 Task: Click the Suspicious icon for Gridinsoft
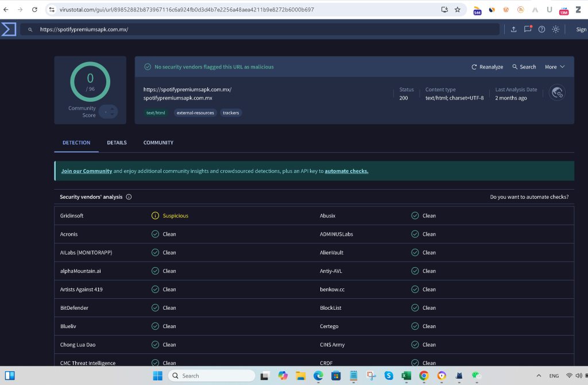coord(155,215)
